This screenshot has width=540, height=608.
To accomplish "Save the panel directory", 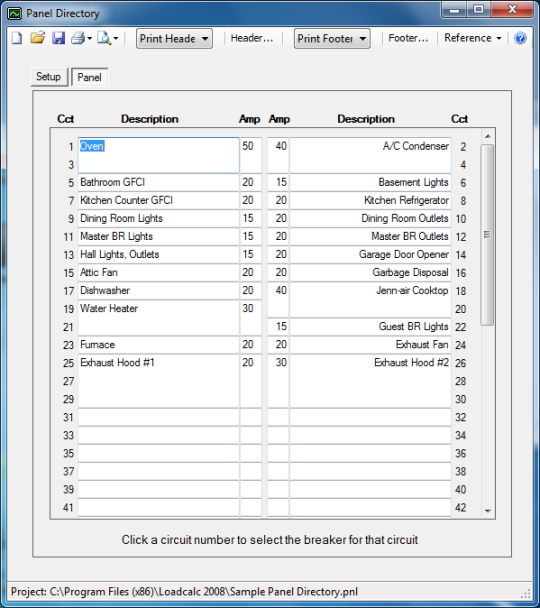I will tap(59, 38).
